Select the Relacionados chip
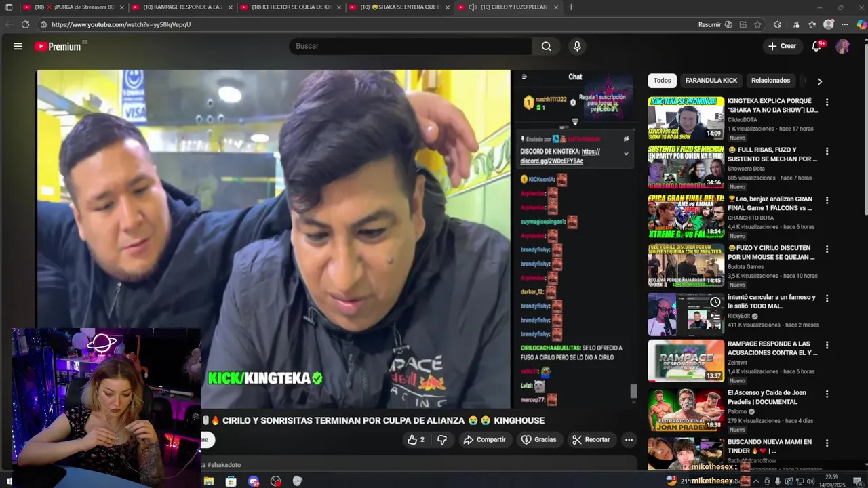 click(770, 81)
